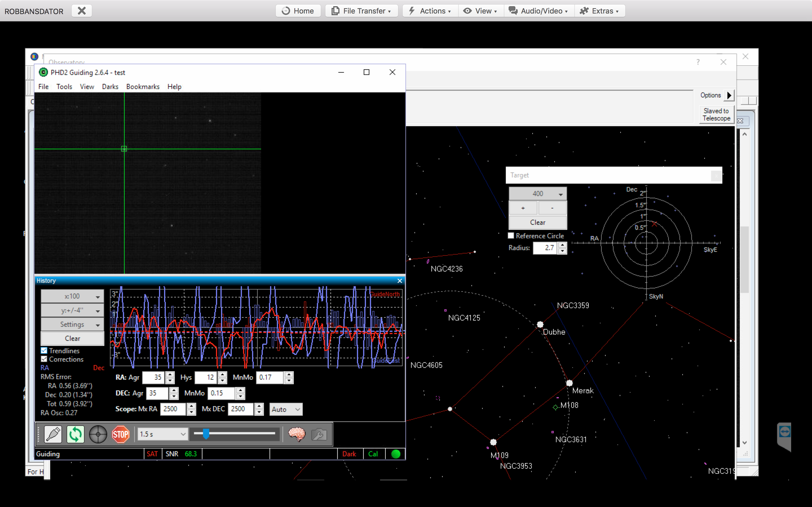The height and width of the screenshot is (507, 812).
Task: Click the crosshair guide button
Action: (98, 434)
